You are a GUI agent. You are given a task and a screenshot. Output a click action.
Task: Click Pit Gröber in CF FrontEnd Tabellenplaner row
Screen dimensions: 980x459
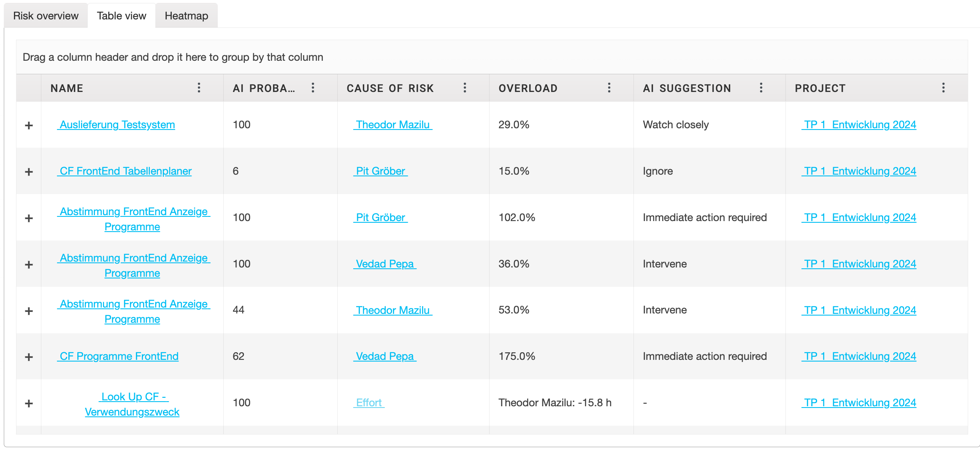(381, 171)
